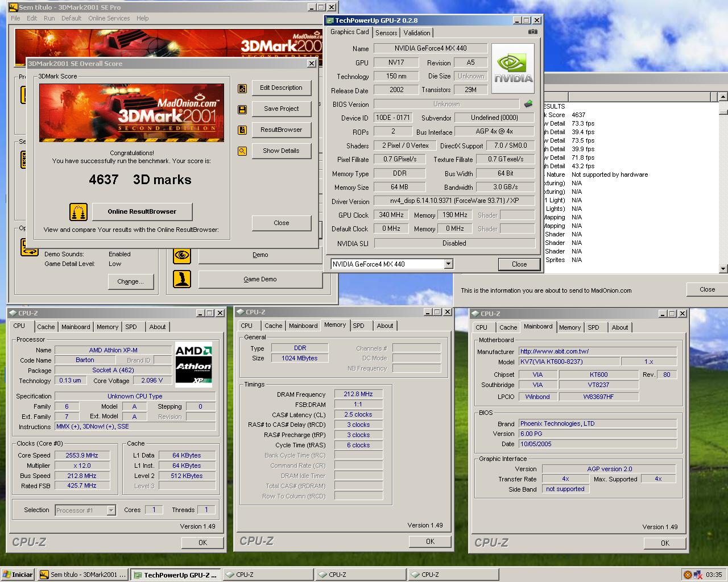Viewport: 728px width, 582px height.
Task: Open the Processor #1 selection dropdown
Action: [111, 510]
